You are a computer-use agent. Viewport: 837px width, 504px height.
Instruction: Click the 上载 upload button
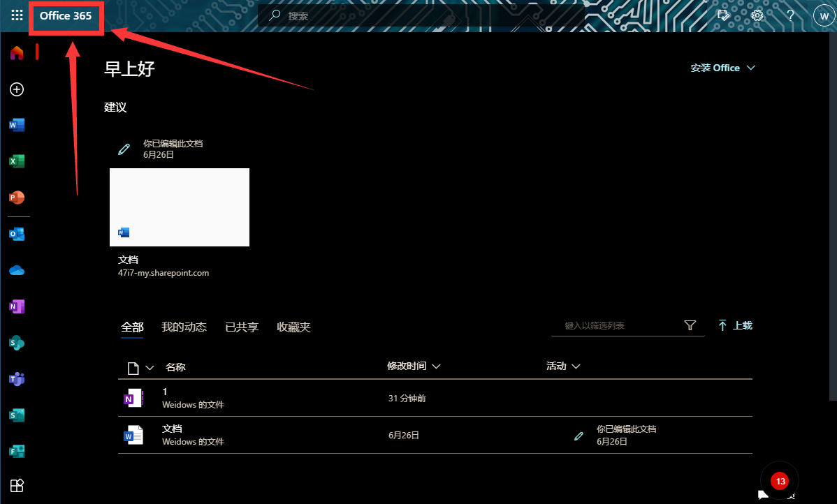736,325
